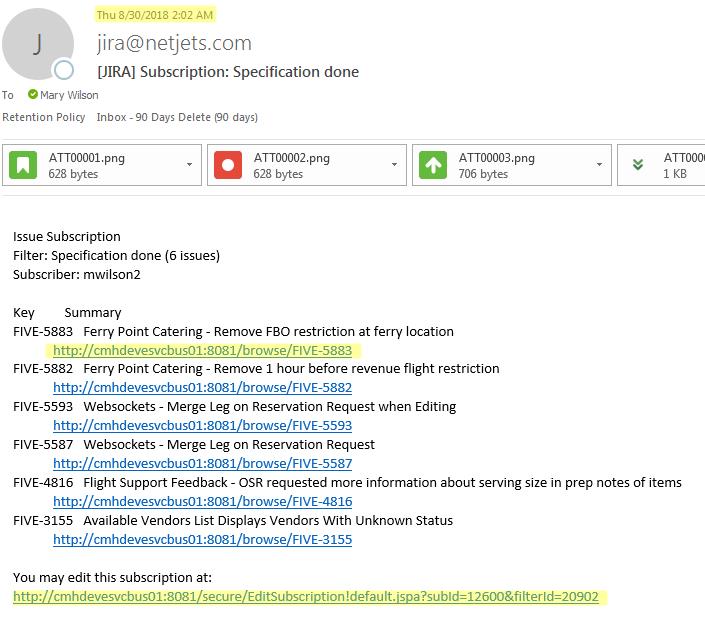Click the FIVE-5882 issue key text
705x629 pixels.
click(43, 368)
